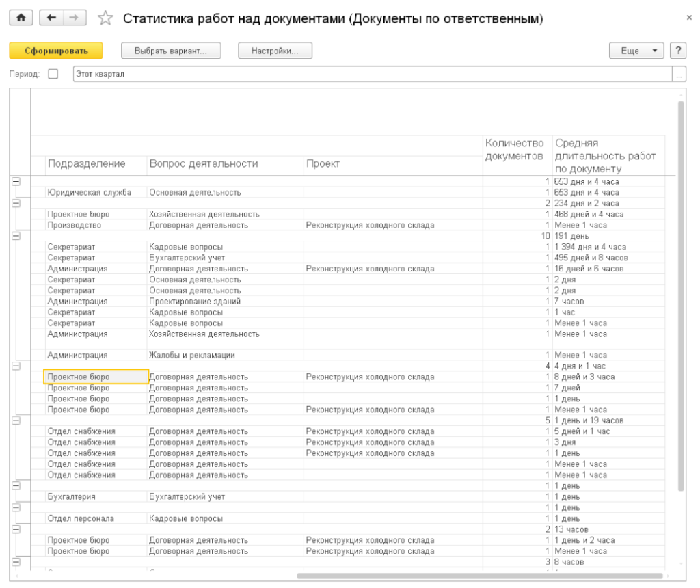Enable the Период checkbox
700x588 pixels.
tap(53, 75)
